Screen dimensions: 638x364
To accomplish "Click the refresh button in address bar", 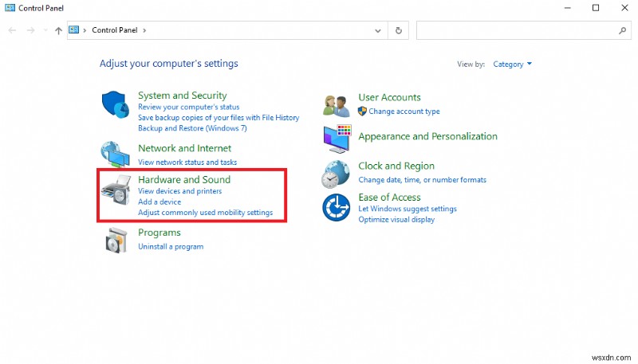I will point(399,30).
